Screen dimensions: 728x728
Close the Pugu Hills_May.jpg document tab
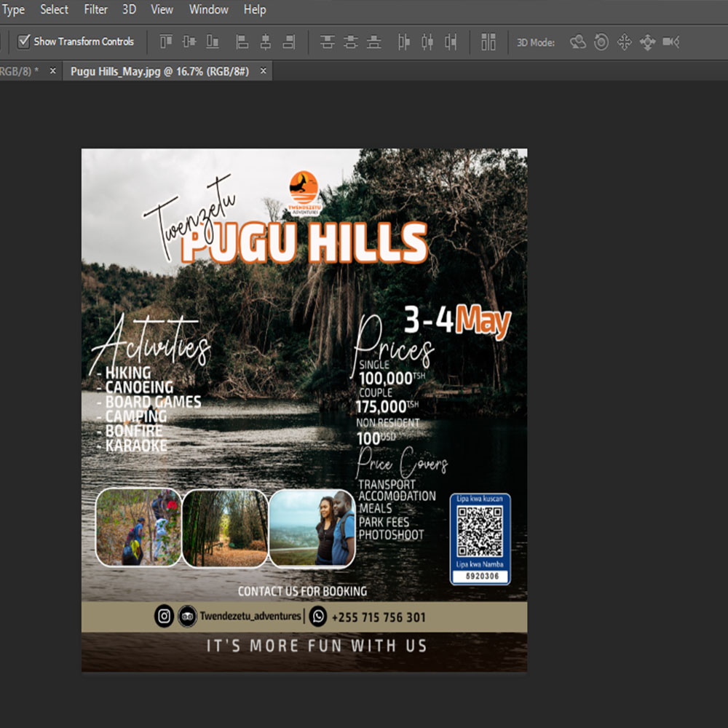[264, 71]
